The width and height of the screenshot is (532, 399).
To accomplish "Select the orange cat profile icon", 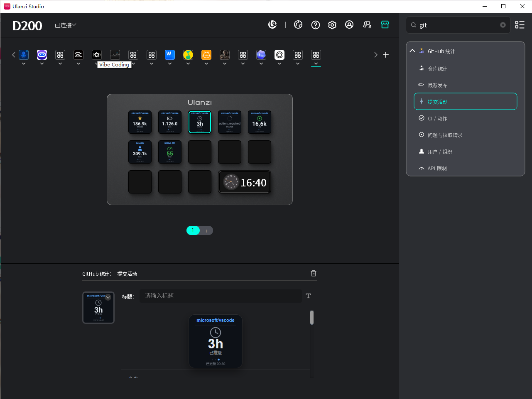I will (x=206, y=55).
